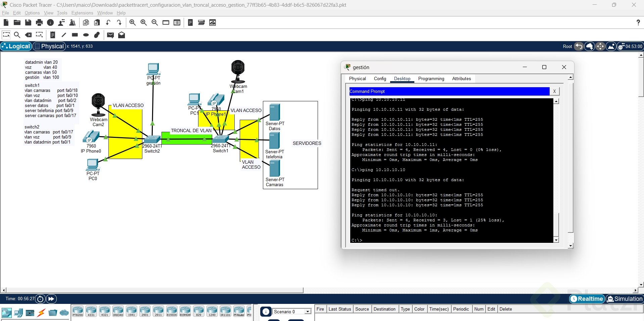Click the Webcam Cam1 device
644x321 pixels.
[x=238, y=71]
